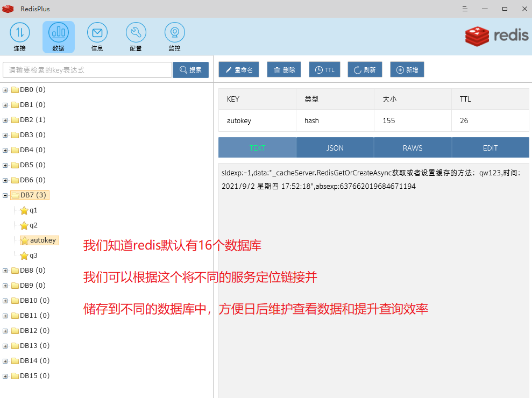Open the 配置 wrench configuration icon

(x=136, y=37)
